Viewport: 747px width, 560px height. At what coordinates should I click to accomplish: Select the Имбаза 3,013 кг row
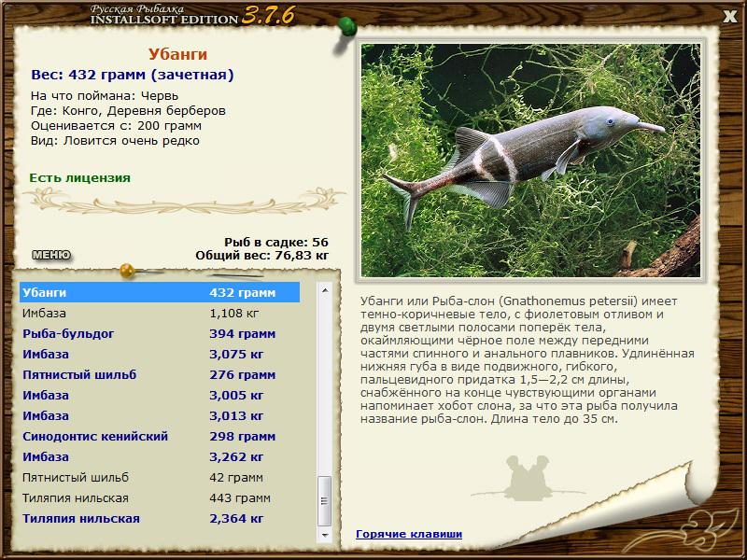click(160, 415)
